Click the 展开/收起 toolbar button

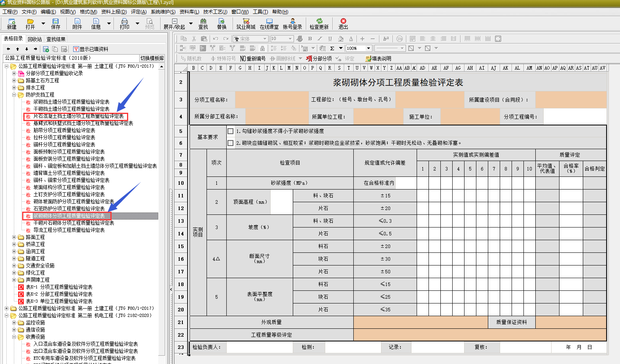click(174, 24)
